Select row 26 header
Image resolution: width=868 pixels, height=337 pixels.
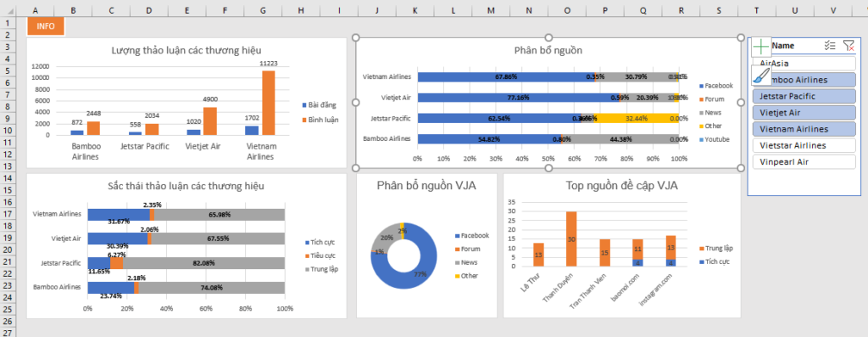tap(8, 321)
